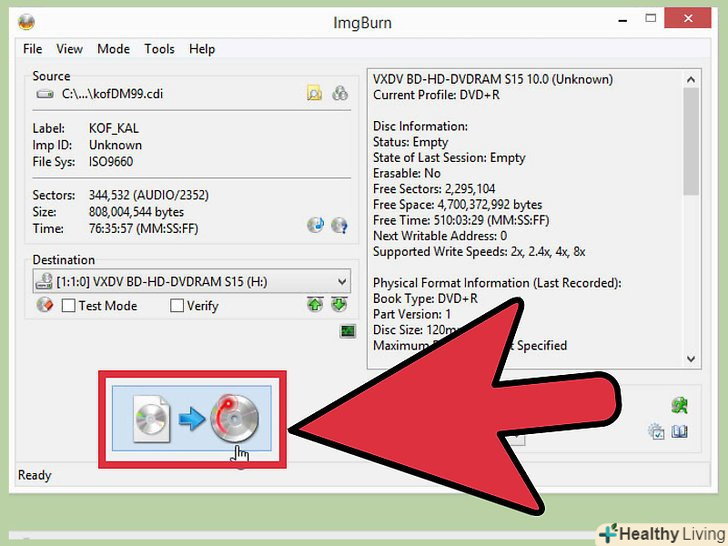Close the ImgBurn window
The height and width of the screenshot is (546, 728).
click(688, 19)
